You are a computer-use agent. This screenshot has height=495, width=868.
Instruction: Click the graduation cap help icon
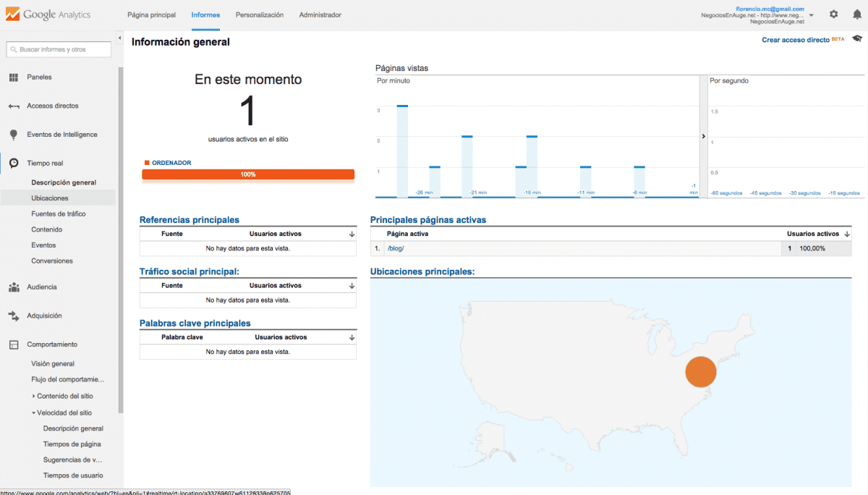pyautogui.click(x=857, y=39)
